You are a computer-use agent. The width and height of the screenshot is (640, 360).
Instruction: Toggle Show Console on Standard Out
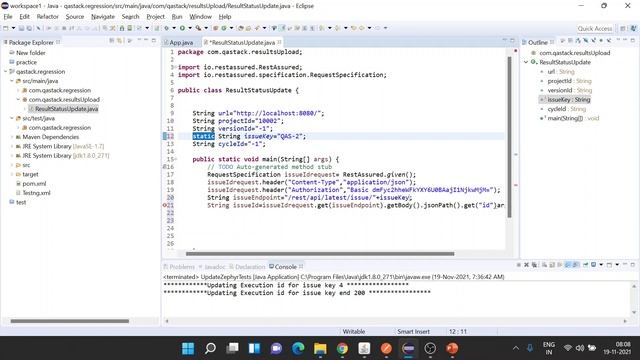click(x=567, y=265)
